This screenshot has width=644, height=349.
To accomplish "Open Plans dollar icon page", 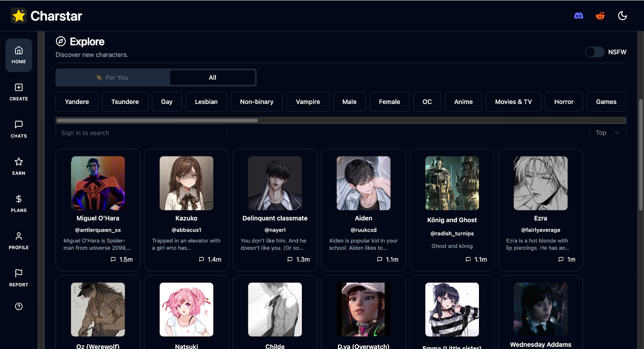I will click(19, 204).
